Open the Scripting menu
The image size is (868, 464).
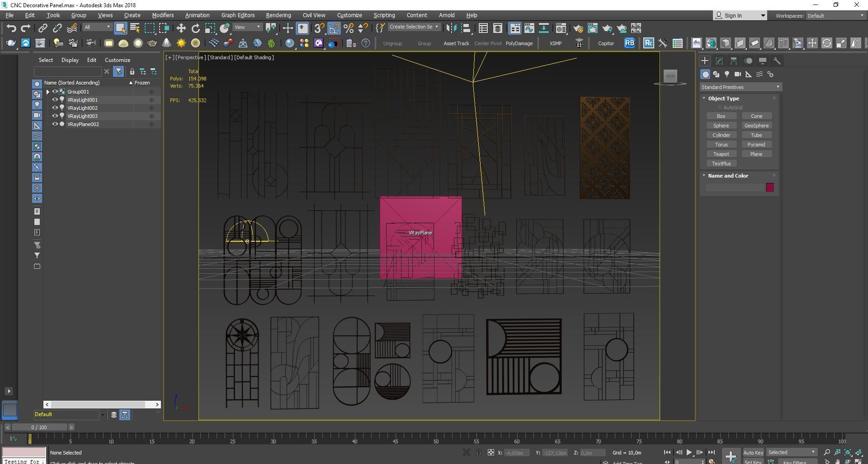[x=384, y=15]
